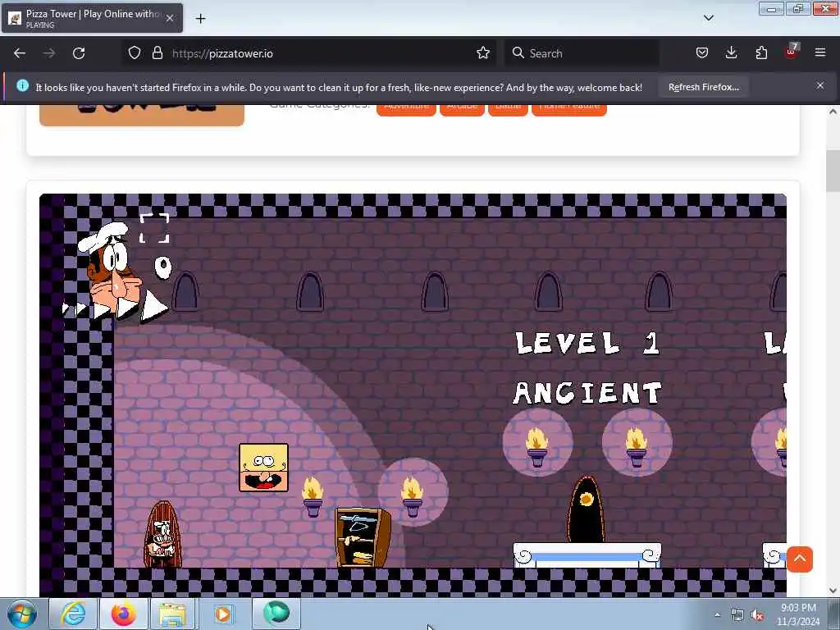Open the Downloads panel
The image size is (840, 630).
731,53
